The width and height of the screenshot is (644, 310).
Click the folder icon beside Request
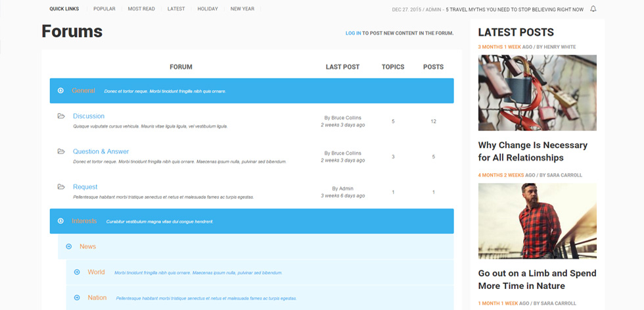pyautogui.click(x=61, y=187)
